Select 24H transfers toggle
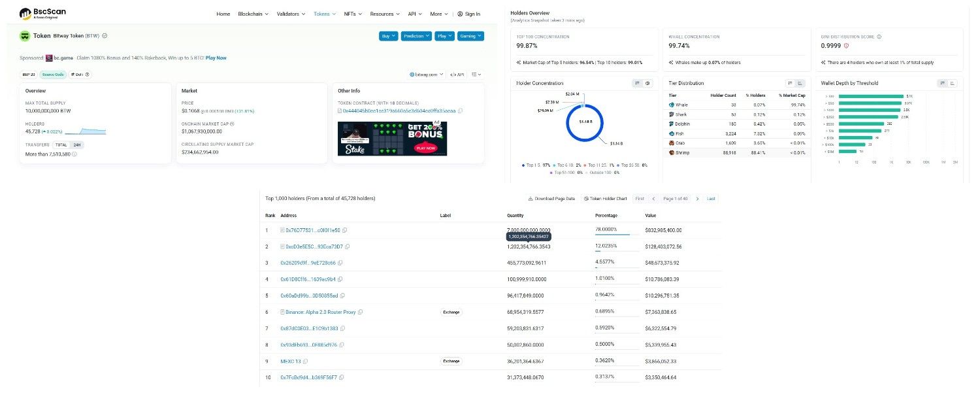 click(77, 145)
